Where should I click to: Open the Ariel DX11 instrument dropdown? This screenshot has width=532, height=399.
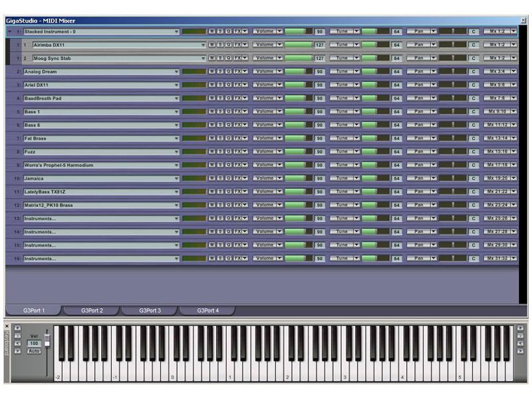[x=177, y=84]
